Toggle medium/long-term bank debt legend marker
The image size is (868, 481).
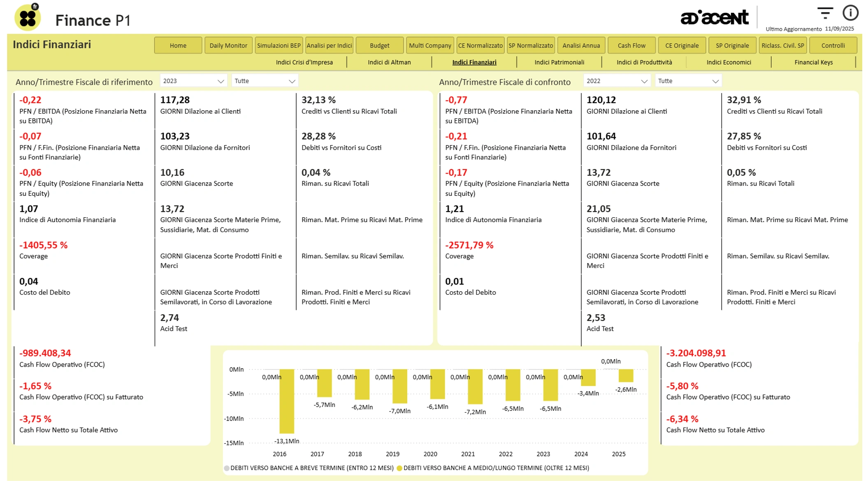click(x=399, y=468)
